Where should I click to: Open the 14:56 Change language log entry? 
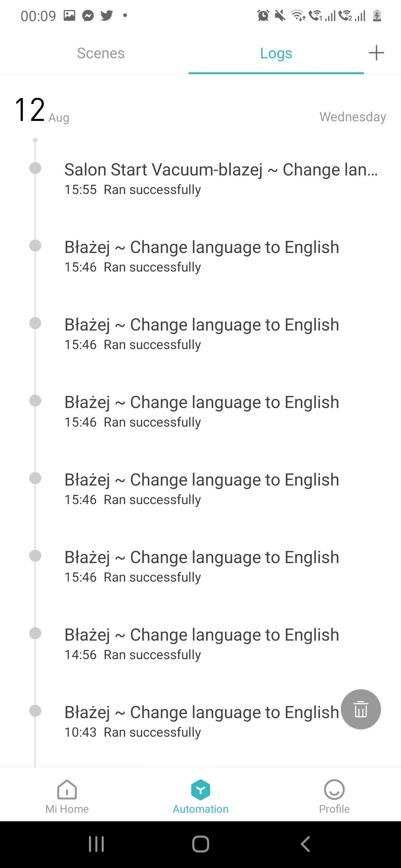pos(202,644)
